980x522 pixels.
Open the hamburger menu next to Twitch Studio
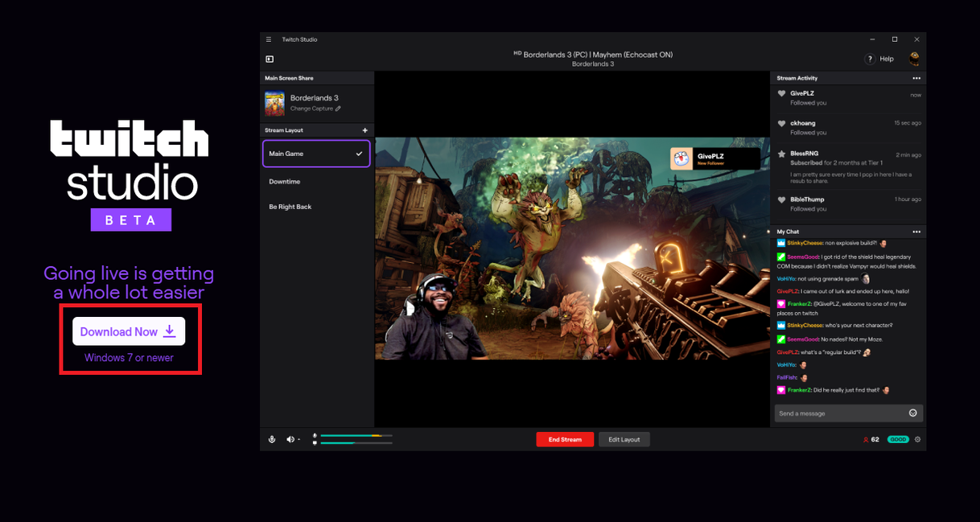268,39
